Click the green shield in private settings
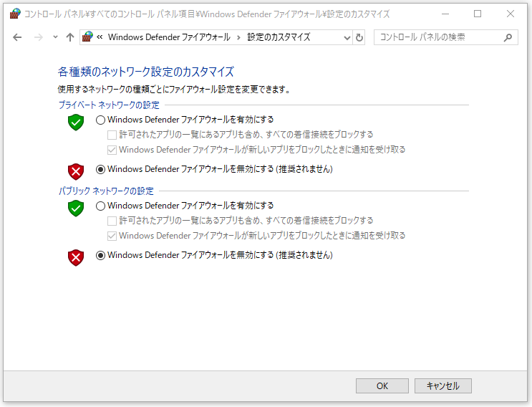 (x=76, y=123)
